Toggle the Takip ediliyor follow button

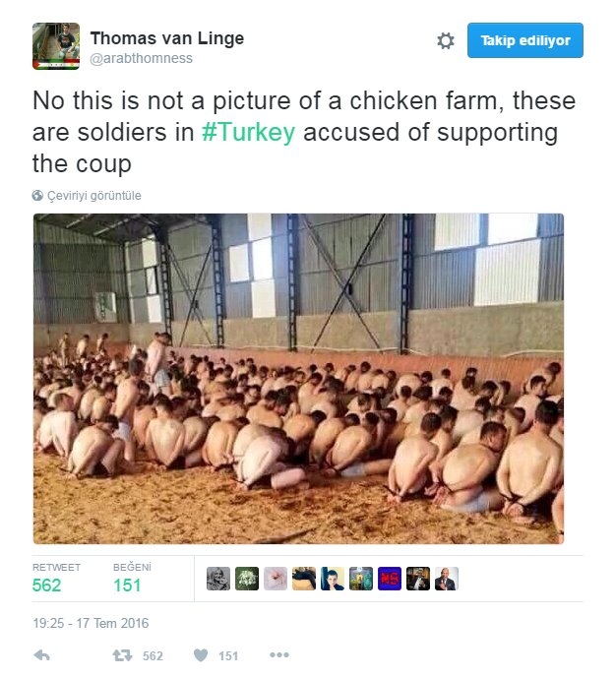[x=525, y=40]
